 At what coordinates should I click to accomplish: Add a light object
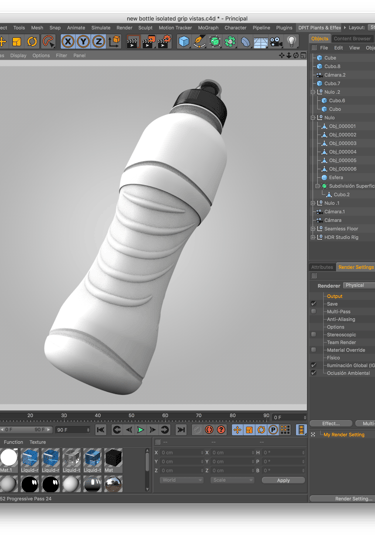point(291,42)
